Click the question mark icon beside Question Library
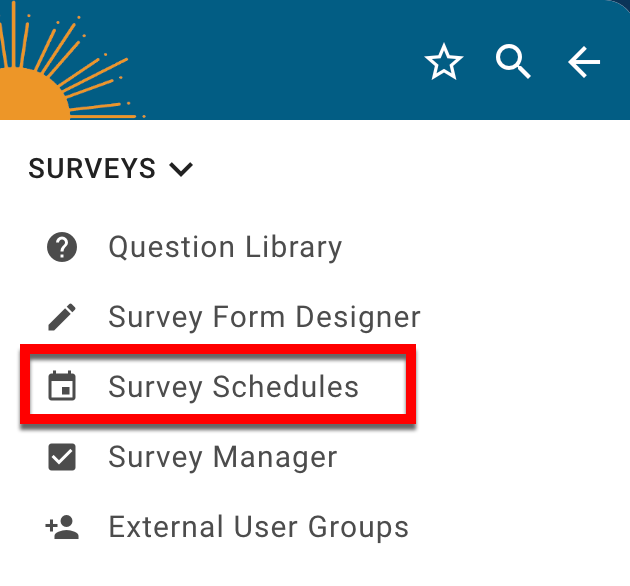Viewport: 630px width, 586px height. [x=62, y=247]
